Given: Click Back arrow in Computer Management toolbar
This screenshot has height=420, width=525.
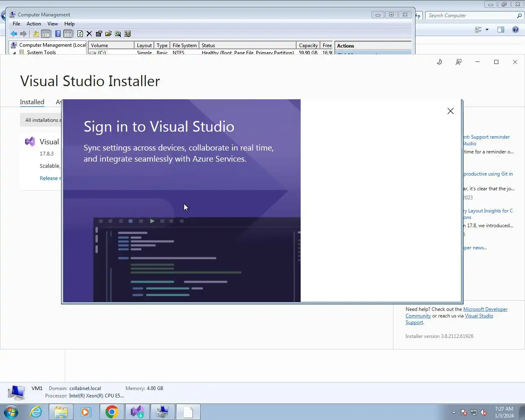Looking at the screenshot, I should (x=14, y=34).
